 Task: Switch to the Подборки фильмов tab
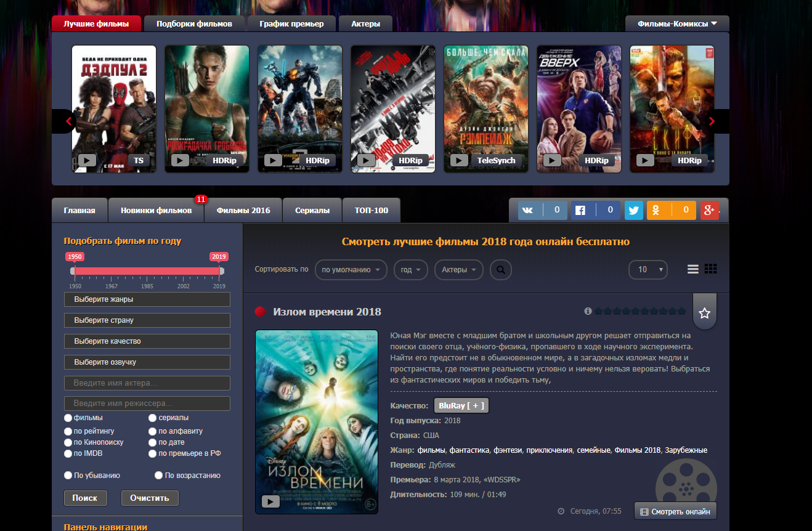click(x=195, y=24)
